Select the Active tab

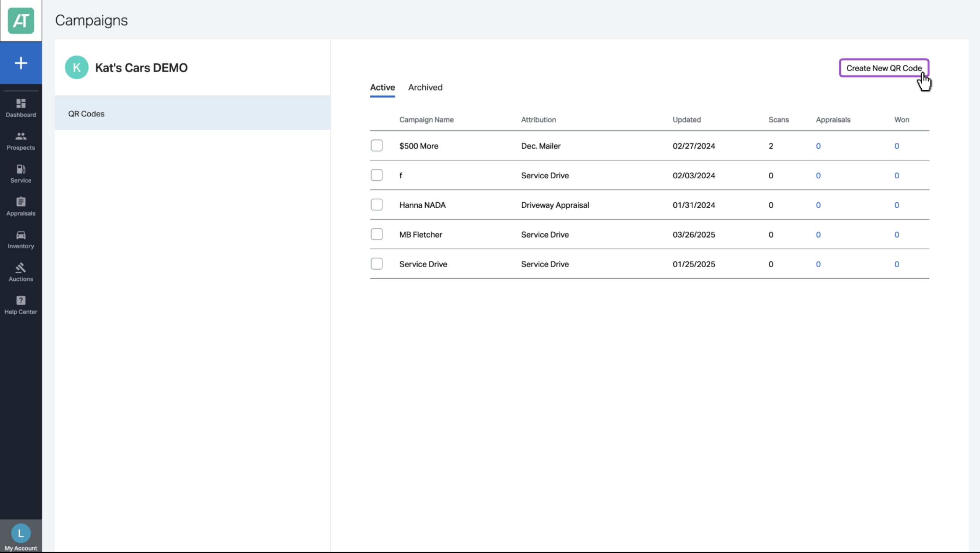[382, 87]
